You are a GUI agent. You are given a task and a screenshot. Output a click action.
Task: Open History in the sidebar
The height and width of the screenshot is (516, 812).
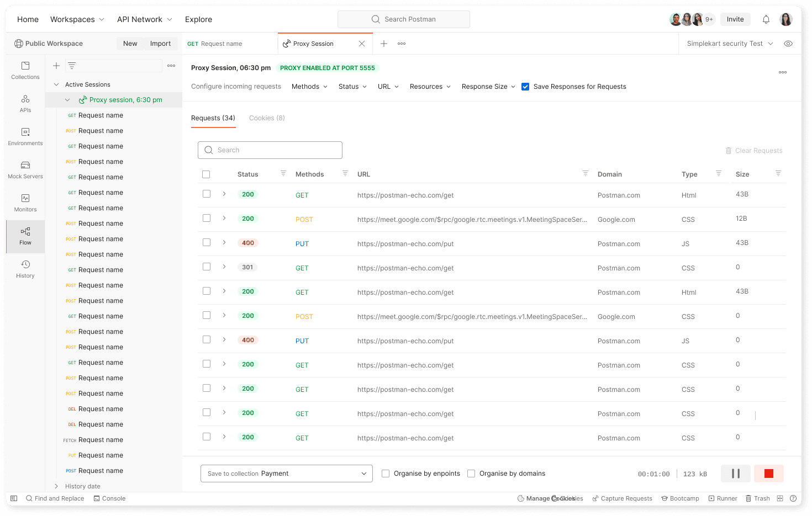25,269
